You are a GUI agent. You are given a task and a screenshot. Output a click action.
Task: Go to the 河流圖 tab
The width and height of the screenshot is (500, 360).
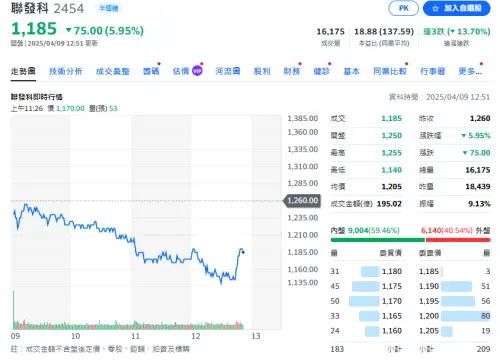228,71
